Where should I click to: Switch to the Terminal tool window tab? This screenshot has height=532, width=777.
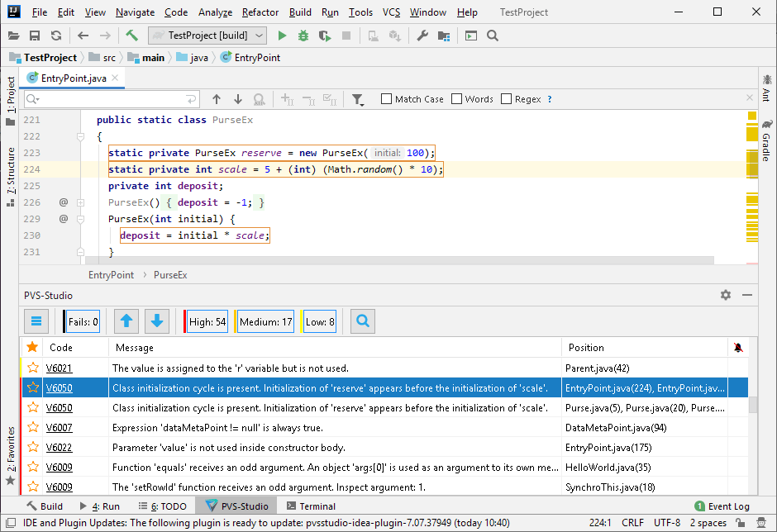coord(311,506)
